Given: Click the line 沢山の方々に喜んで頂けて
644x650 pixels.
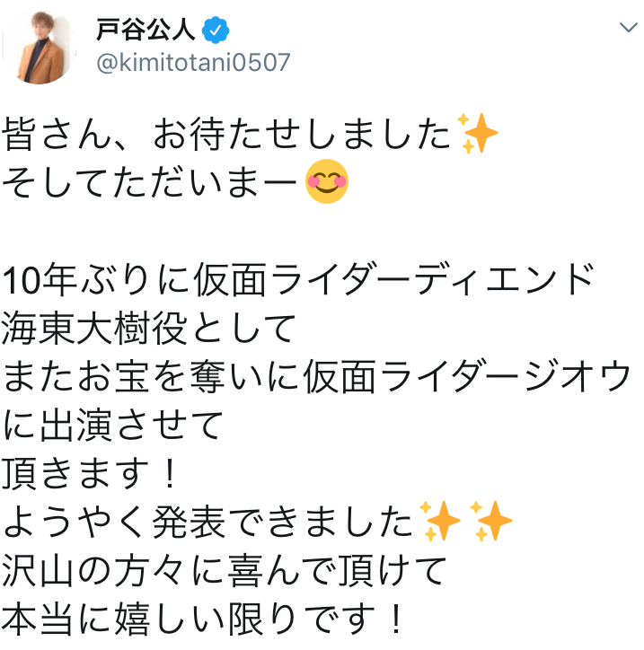Looking at the screenshot, I should click(x=224, y=570).
